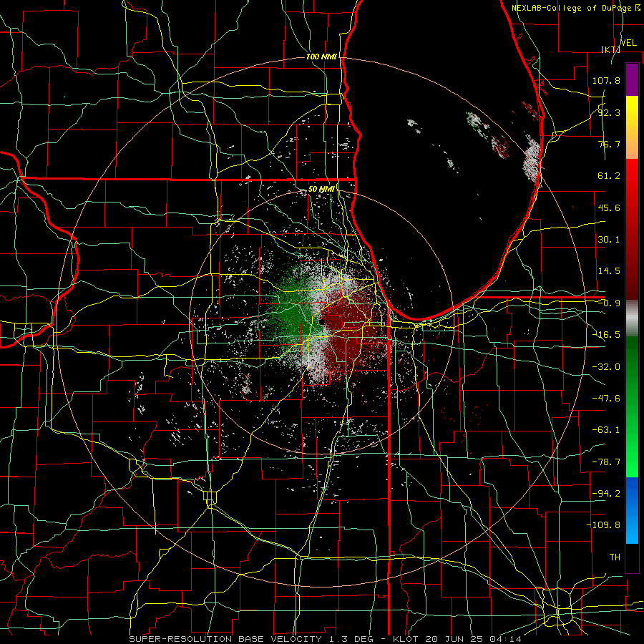Click the VEL legend heading
644x644 pixels.
tap(628, 43)
